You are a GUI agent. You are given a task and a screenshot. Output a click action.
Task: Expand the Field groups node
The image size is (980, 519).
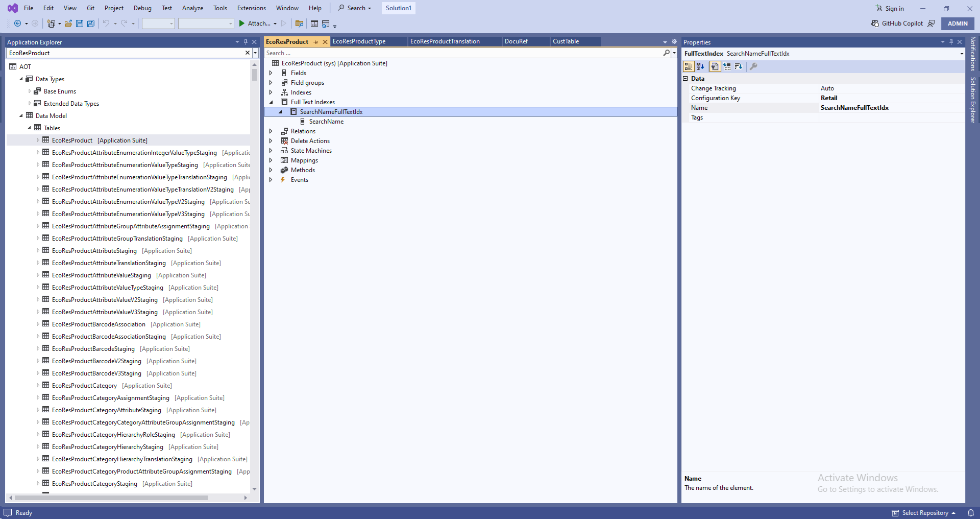(271, 83)
